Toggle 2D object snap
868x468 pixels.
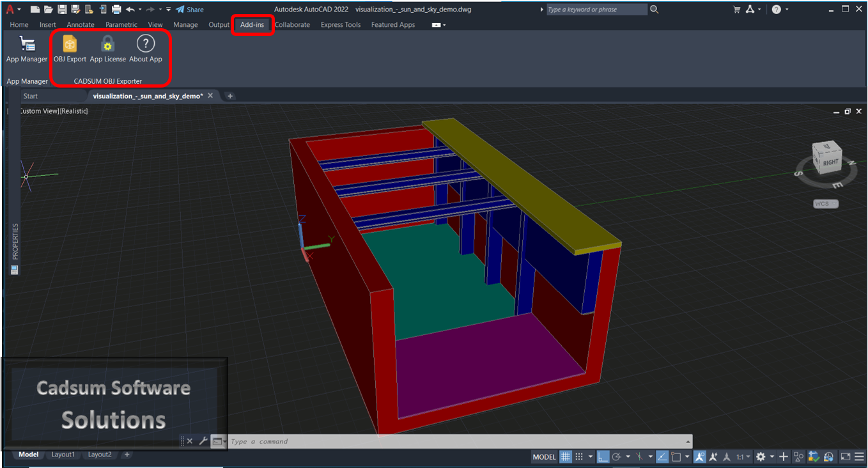[x=676, y=456]
